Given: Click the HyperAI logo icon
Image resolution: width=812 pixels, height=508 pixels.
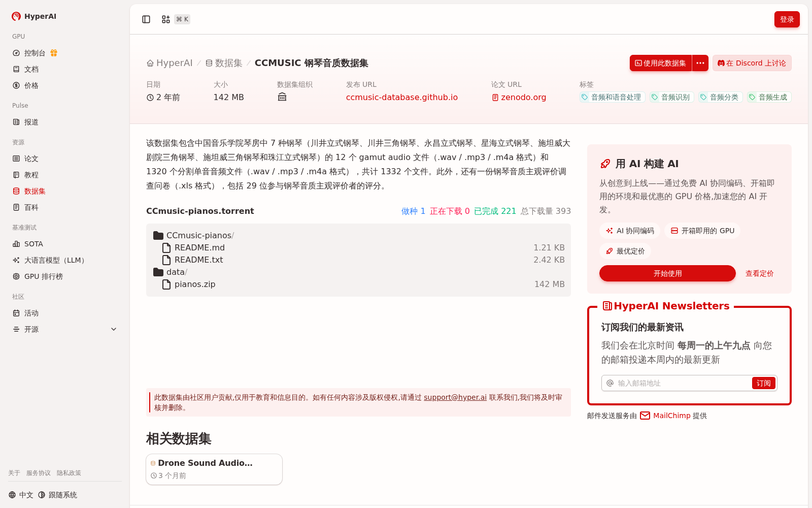Looking at the screenshot, I should [x=16, y=16].
